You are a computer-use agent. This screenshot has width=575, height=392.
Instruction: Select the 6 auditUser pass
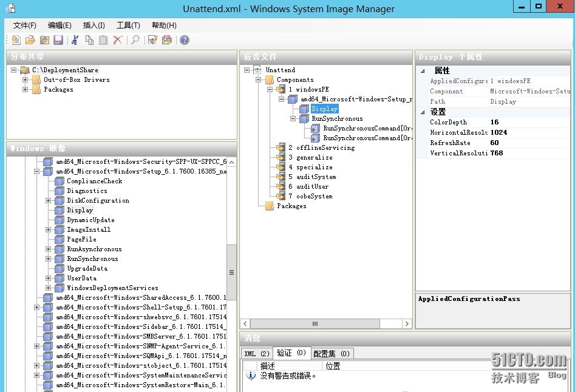[308, 186]
